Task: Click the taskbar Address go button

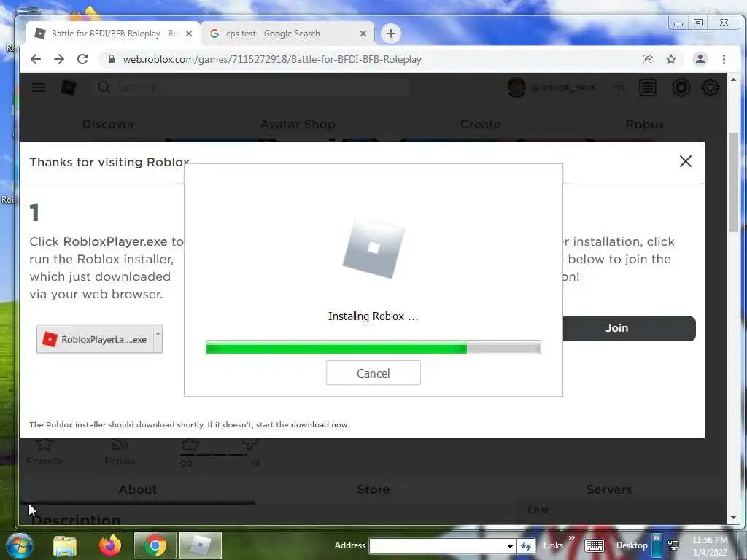Action: point(526,546)
